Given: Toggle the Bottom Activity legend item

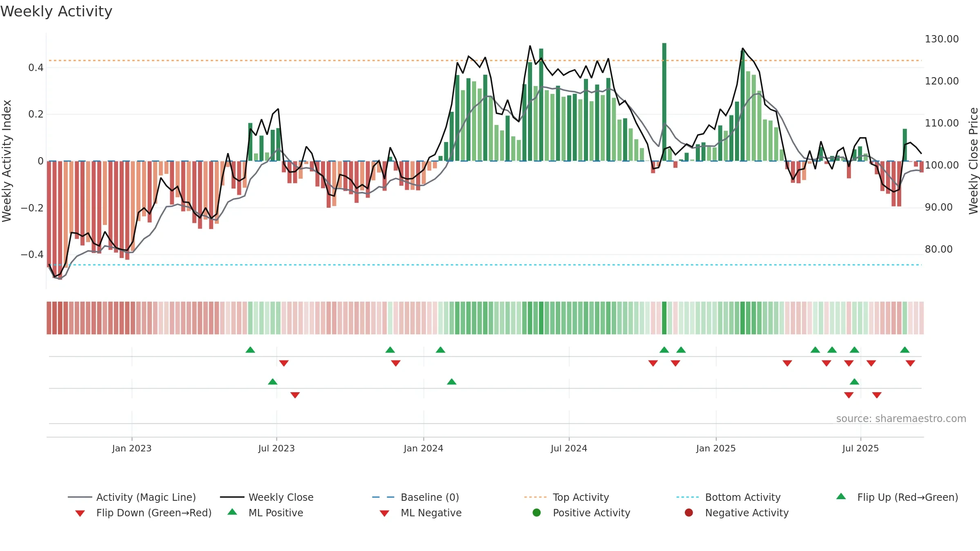Looking at the screenshot, I should pyautogui.click(x=728, y=497).
